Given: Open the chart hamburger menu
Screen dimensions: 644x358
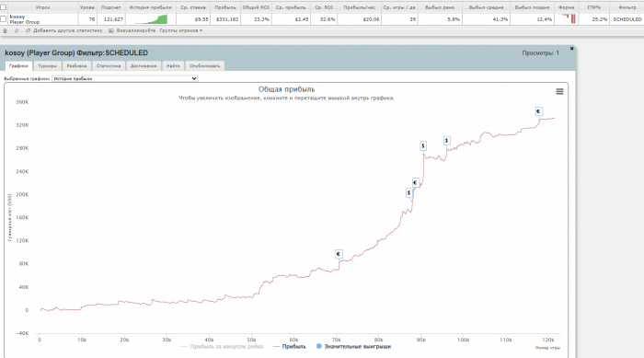Looking at the screenshot, I should click(x=559, y=92).
